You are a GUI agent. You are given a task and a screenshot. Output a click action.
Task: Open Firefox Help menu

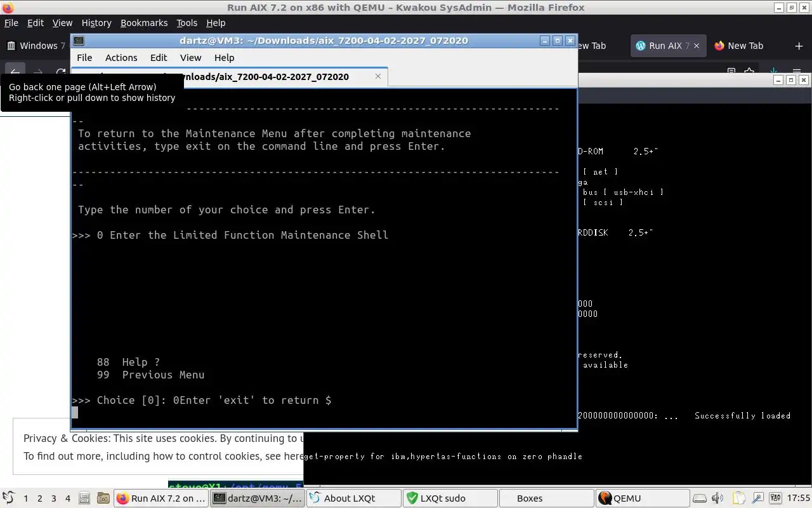tap(216, 23)
